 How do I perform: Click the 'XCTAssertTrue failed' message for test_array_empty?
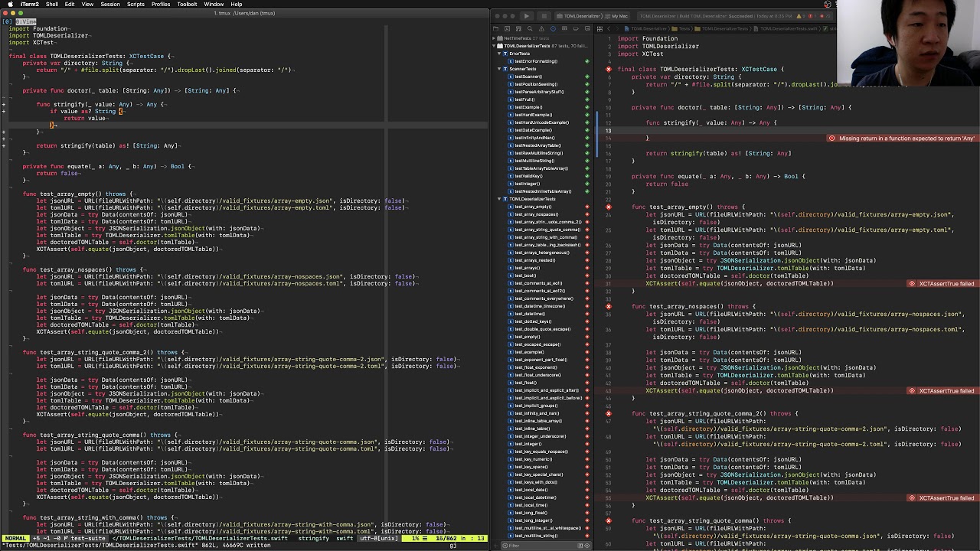coord(942,284)
